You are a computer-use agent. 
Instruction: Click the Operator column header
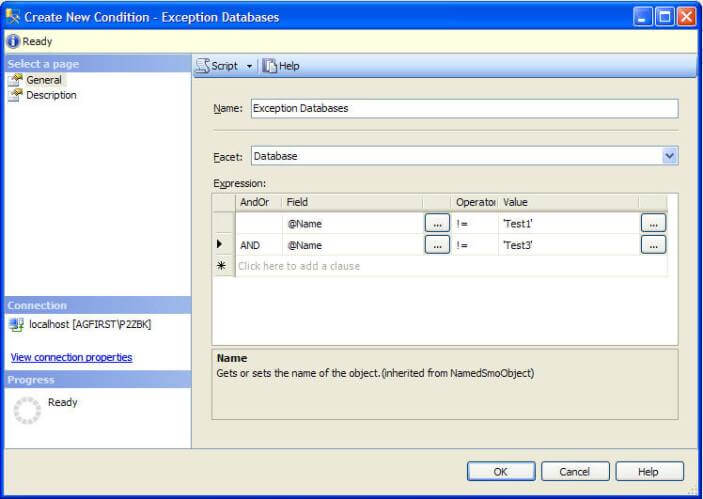[x=474, y=202]
